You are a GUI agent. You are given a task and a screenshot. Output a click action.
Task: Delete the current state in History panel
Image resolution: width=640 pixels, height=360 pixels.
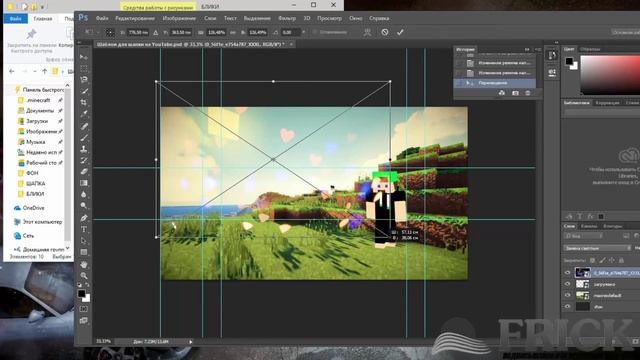(x=528, y=93)
